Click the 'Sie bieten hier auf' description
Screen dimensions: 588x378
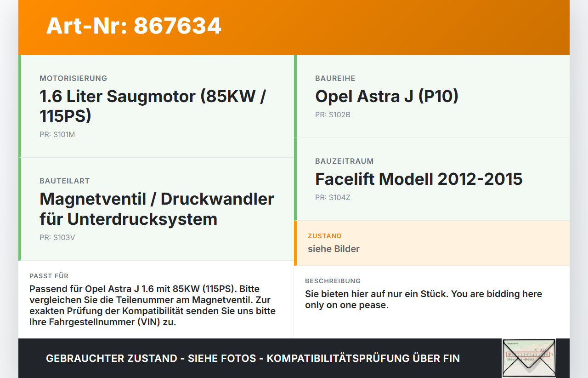pos(424,299)
